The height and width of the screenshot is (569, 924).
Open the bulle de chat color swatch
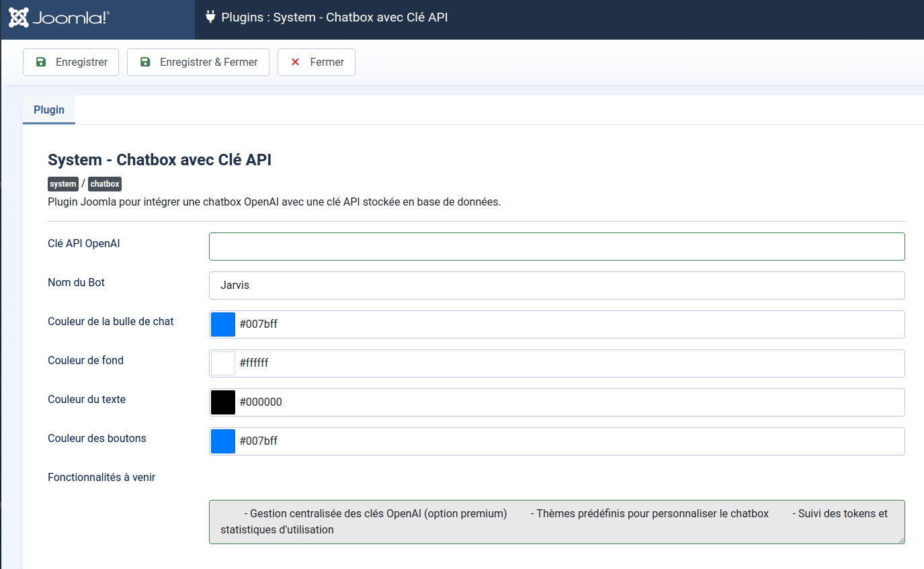coord(223,324)
